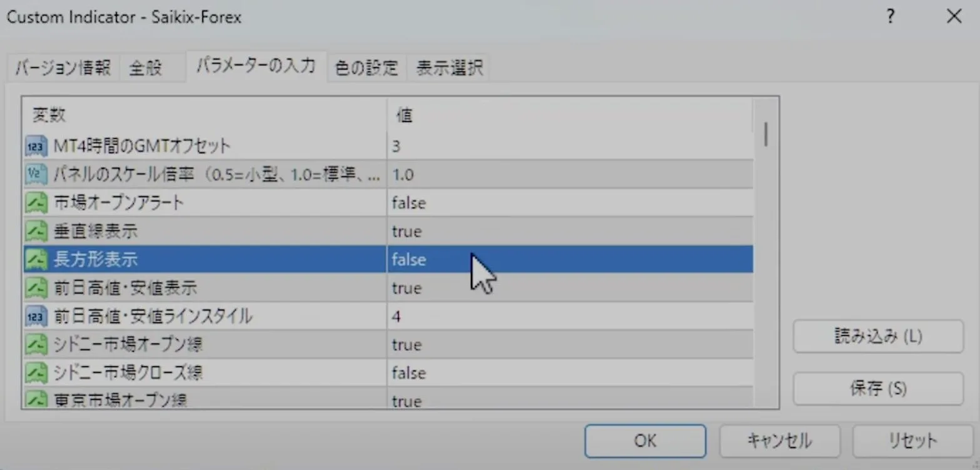This screenshot has height=470, width=980.
Task: Click the 読み込み (L) button
Action: point(877,337)
